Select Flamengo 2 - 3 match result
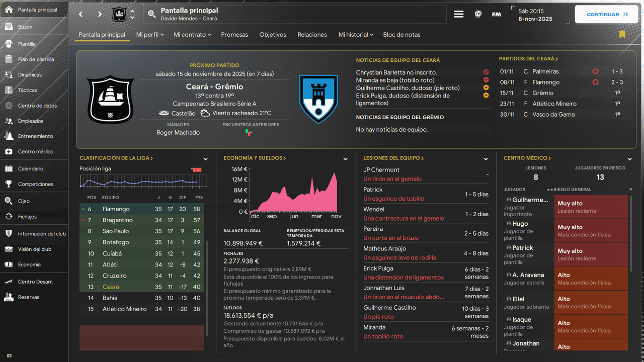Image resolution: width=644 pixels, height=362 pixels. click(617, 82)
